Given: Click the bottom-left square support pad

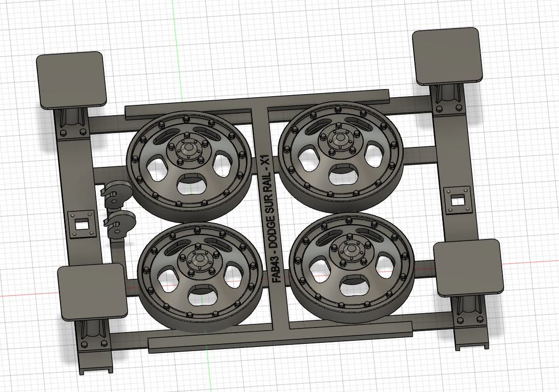Looking at the screenshot, I should click(93, 292).
